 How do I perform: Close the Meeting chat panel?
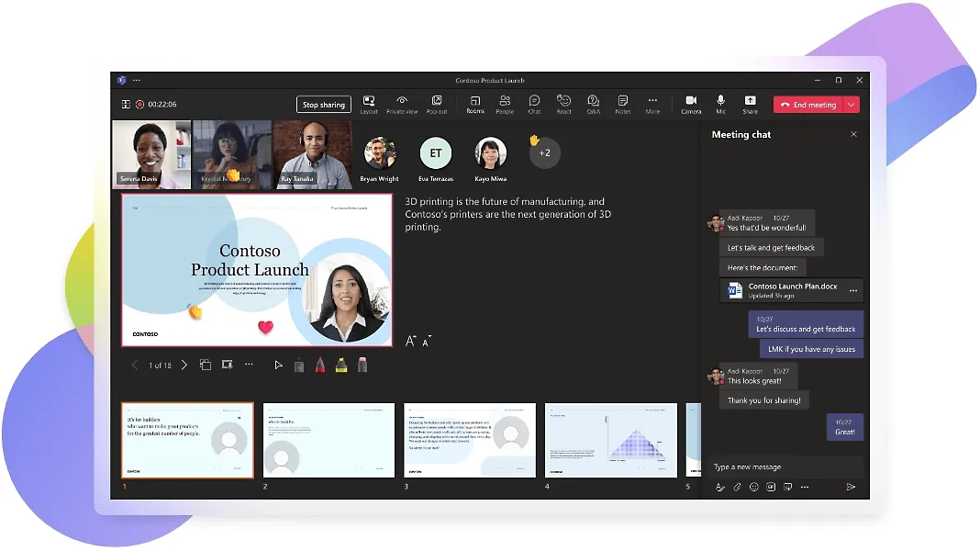853,134
